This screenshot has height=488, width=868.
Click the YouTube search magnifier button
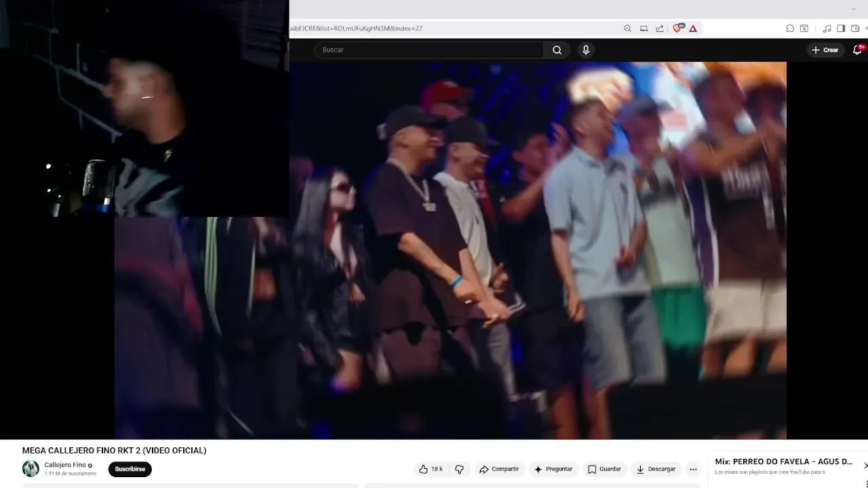557,50
